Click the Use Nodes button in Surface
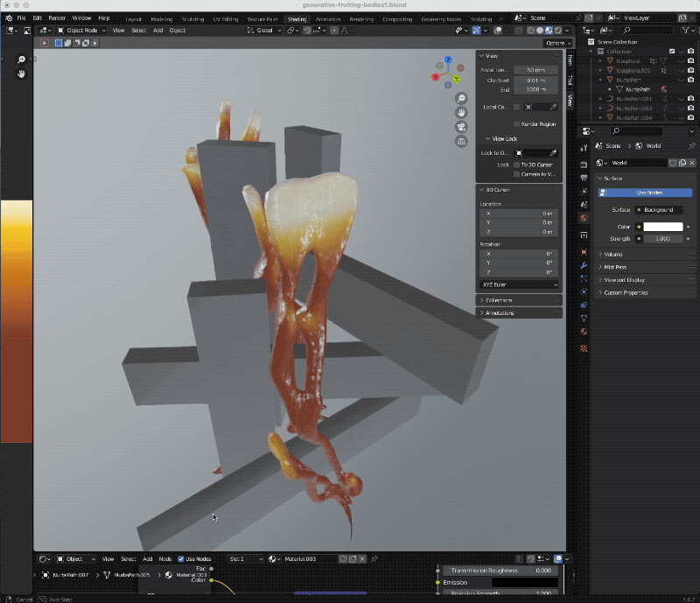Image resolution: width=700 pixels, height=603 pixels. click(648, 193)
